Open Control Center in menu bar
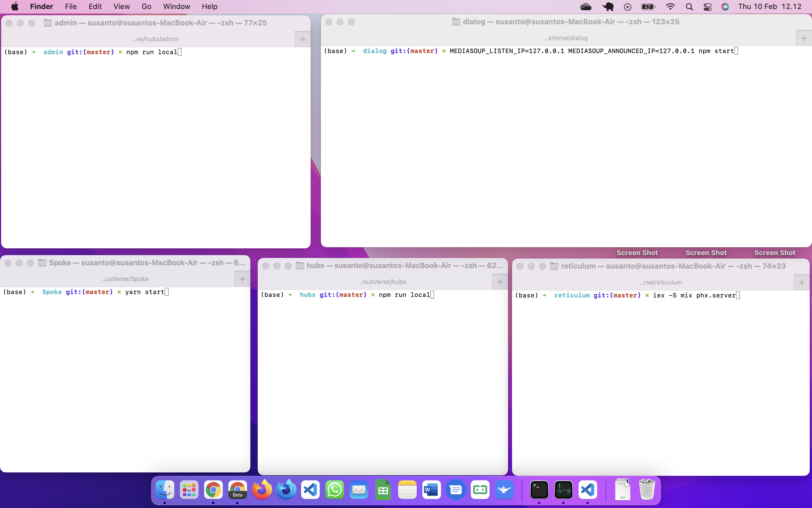 707,7
